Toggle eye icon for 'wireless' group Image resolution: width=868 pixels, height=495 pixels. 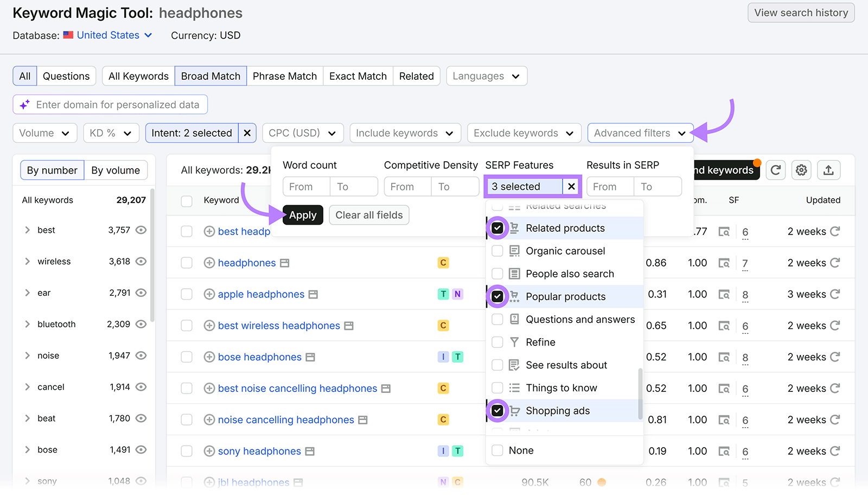point(141,262)
